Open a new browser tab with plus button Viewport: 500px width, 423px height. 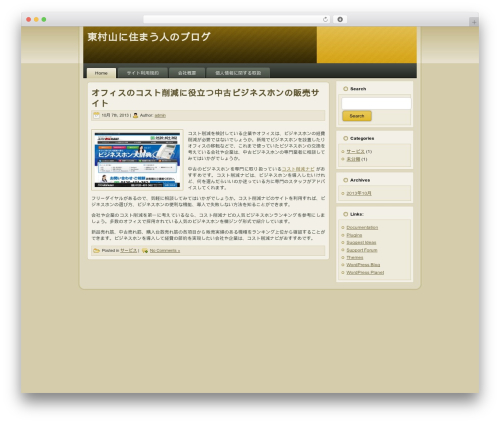coord(474,22)
